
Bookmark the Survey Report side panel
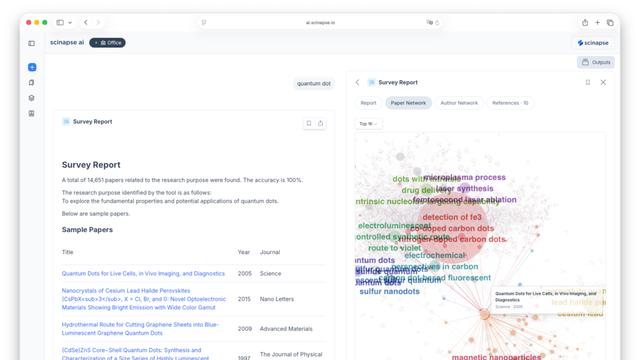tap(588, 82)
